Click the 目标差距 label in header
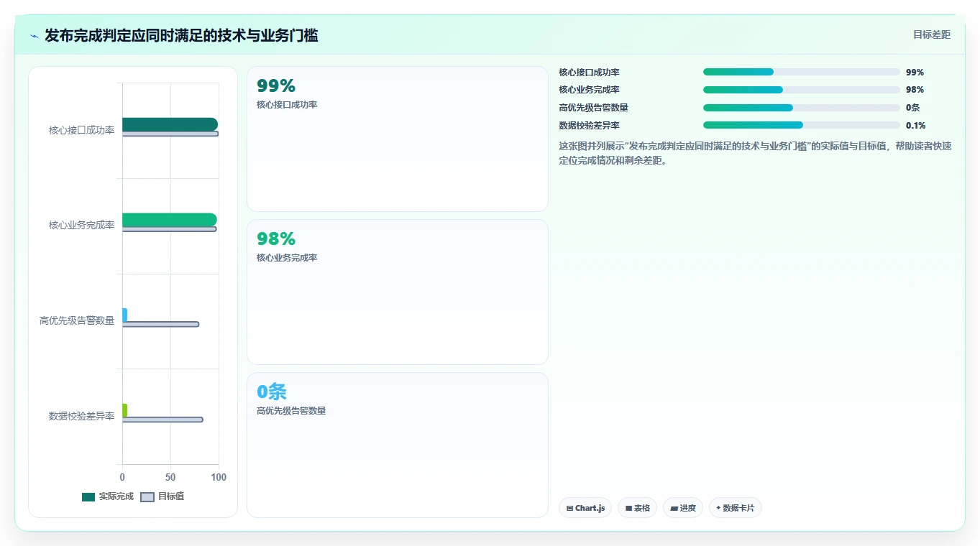This screenshot has height=546, width=980. (931, 34)
